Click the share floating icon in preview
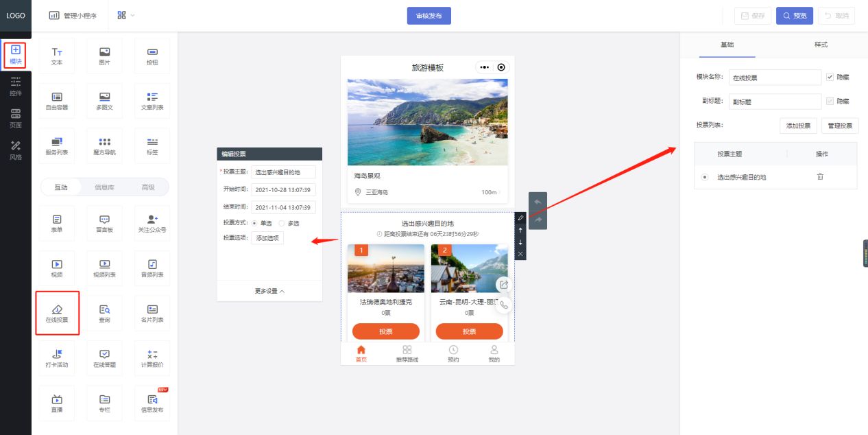868x435 pixels. click(504, 285)
